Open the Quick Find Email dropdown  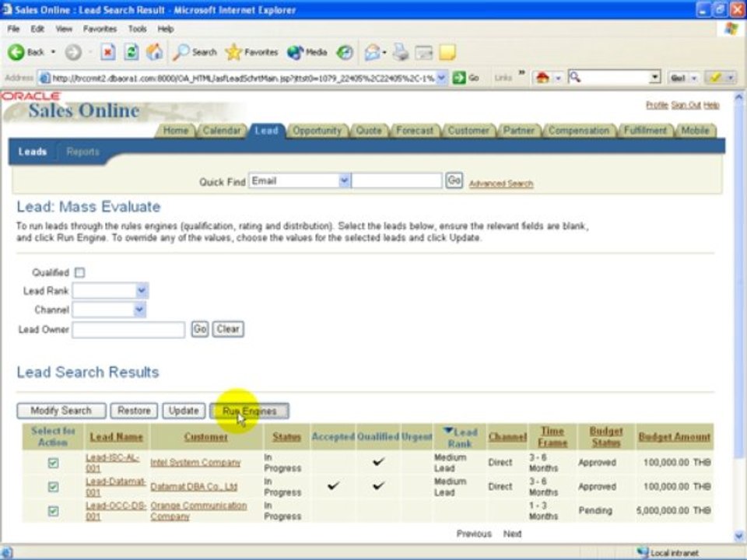345,180
